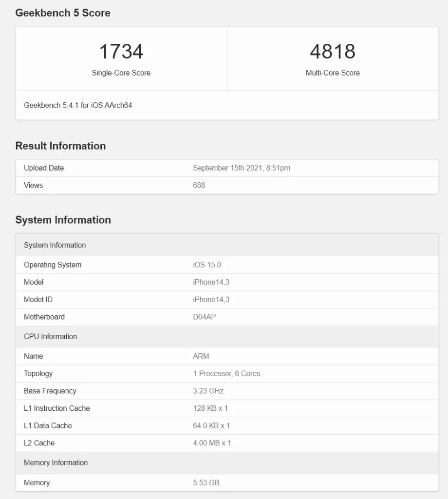Screen dimensions: 448x499
Task: Select the 688 views value
Action: coord(199,185)
